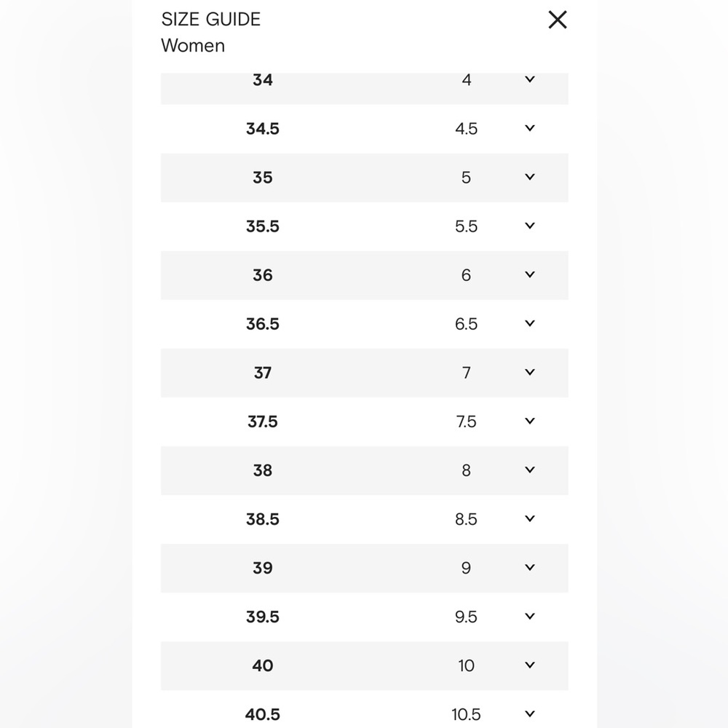The width and height of the screenshot is (728, 728).
Task: Select the EU size 37 label
Action: pyautogui.click(x=262, y=373)
